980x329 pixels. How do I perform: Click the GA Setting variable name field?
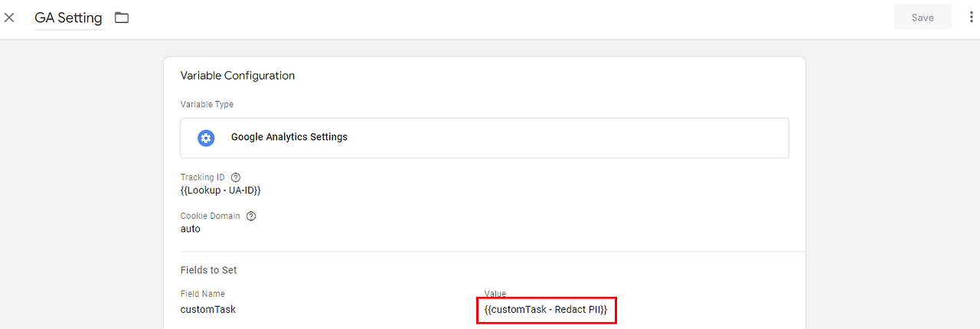pos(68,18)
